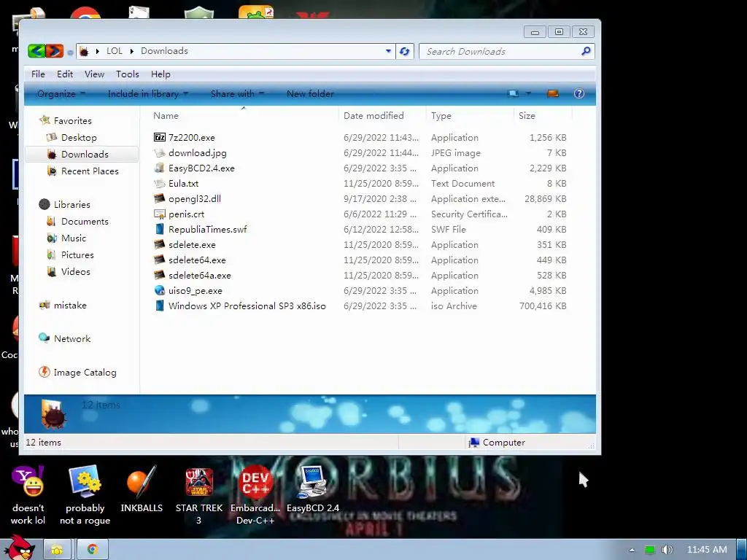
Task: Open the Tools menu
Action: [x=128, y=74]
